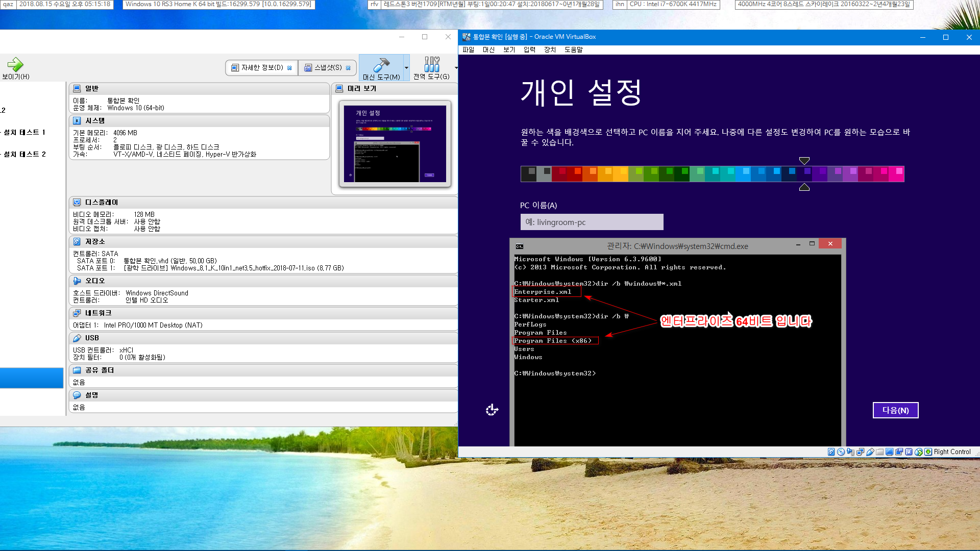Click the shared folders status icon

coord(879,452)
